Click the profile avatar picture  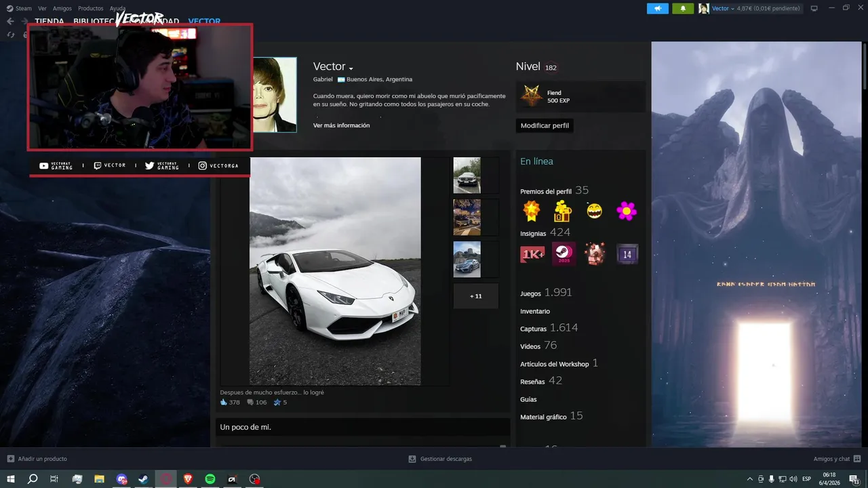[275, 95]
